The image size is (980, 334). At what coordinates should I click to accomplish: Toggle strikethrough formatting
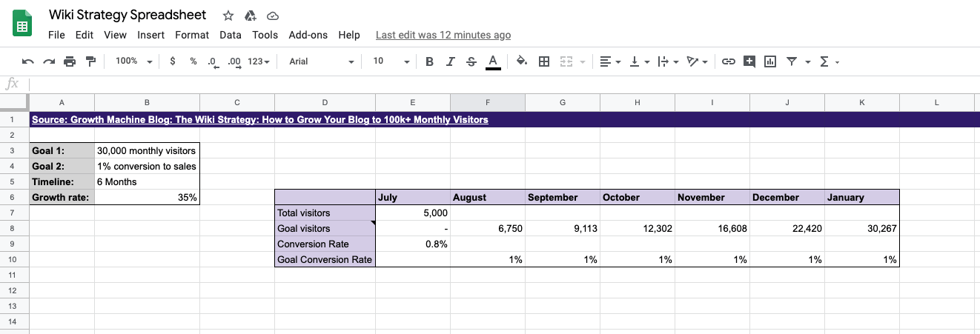click(x=471, y=61)
